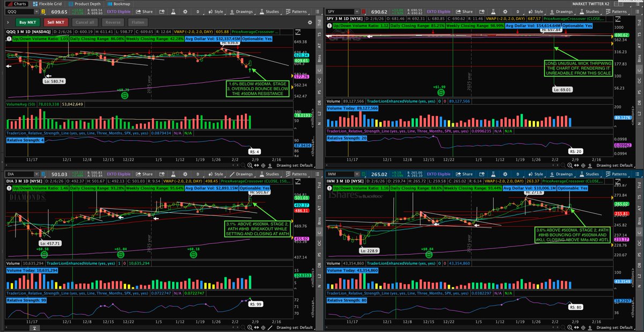Switch to the Bookmap tab
Screen dimensions: 644x332
tap(119, 4)
